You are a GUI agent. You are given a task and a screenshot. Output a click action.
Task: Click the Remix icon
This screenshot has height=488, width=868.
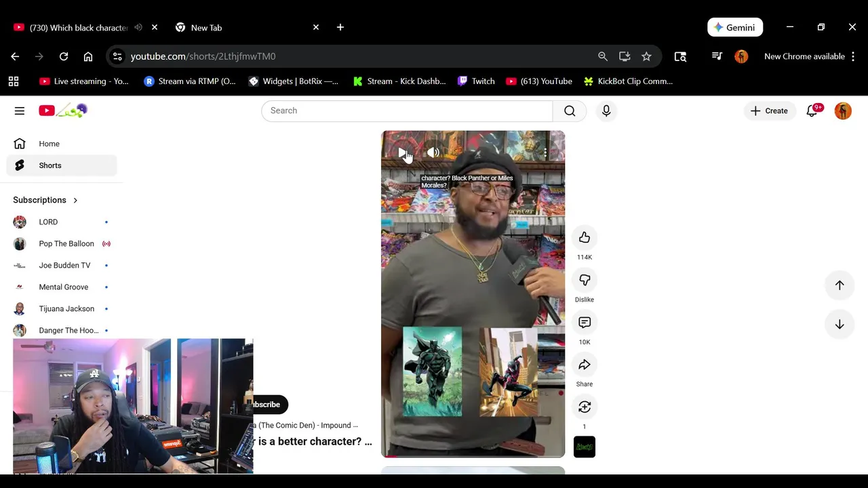[x=585, y=407]
